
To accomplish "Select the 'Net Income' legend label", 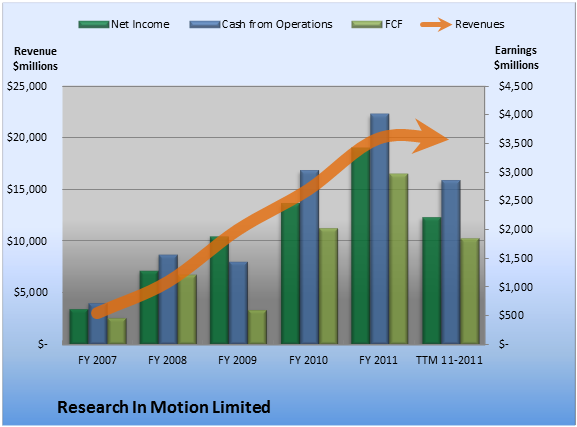I will pyautogui.click(x=140, y=24).
